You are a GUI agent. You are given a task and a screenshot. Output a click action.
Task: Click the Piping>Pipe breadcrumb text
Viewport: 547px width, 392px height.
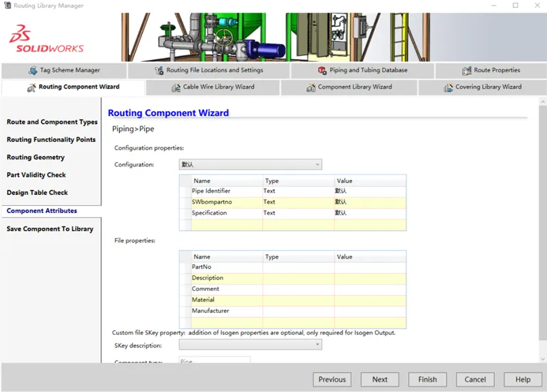point(133,129)
